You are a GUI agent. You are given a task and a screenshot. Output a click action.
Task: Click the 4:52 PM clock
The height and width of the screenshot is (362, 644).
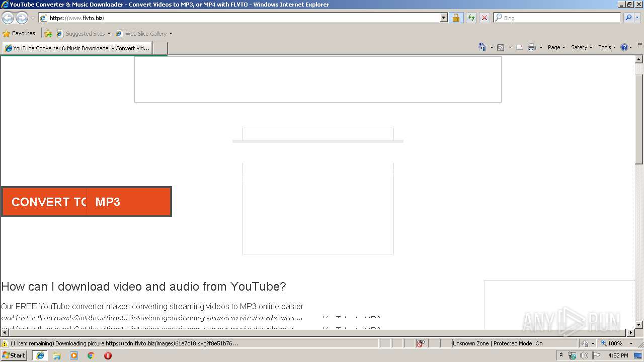[618, 355]
